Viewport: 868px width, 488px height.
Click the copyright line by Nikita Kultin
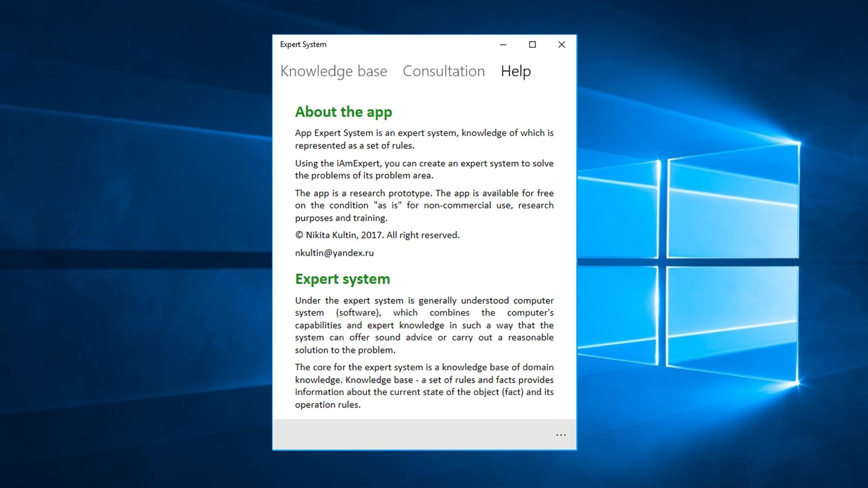click(x=377, y=234)
